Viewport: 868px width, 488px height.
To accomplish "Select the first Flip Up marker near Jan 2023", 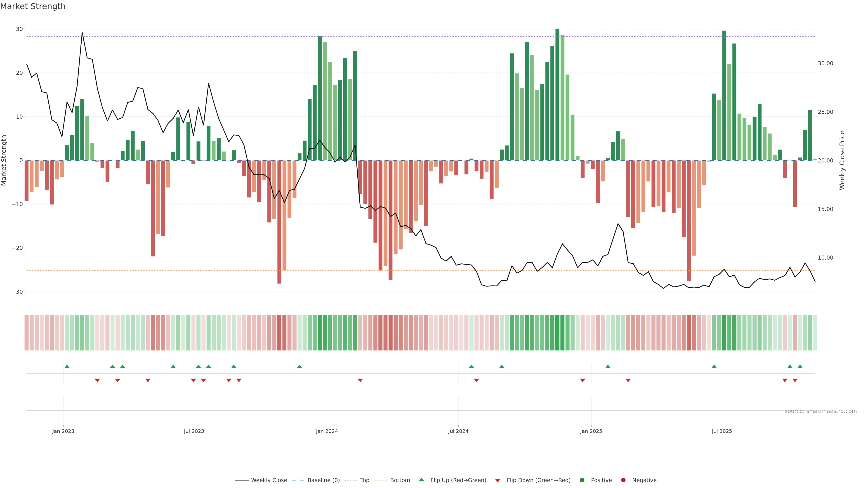I will 67,366.
